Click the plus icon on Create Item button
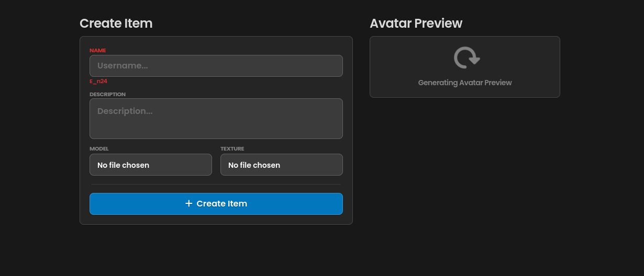644x276 pixels. pos(189,203)
